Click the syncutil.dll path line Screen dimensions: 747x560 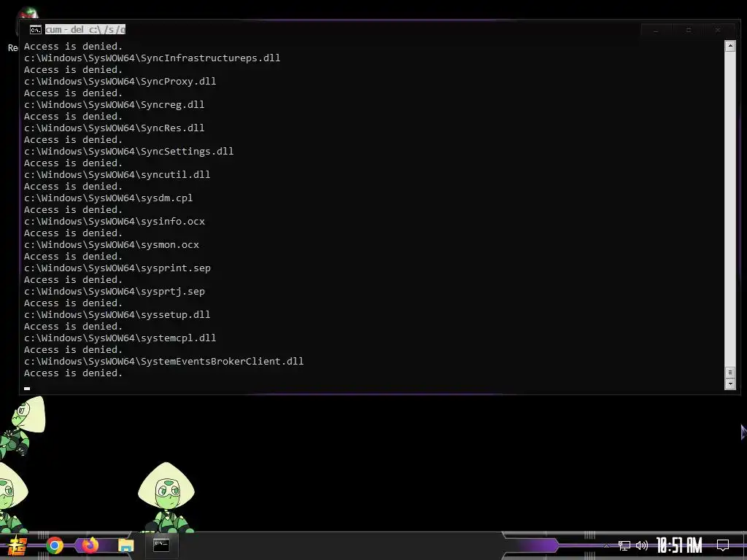click(x=117, y=175)
